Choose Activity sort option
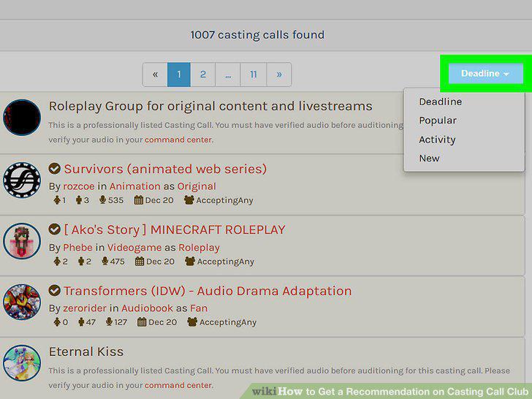Screen dimensions: 532x399 [x=437, y=140]
